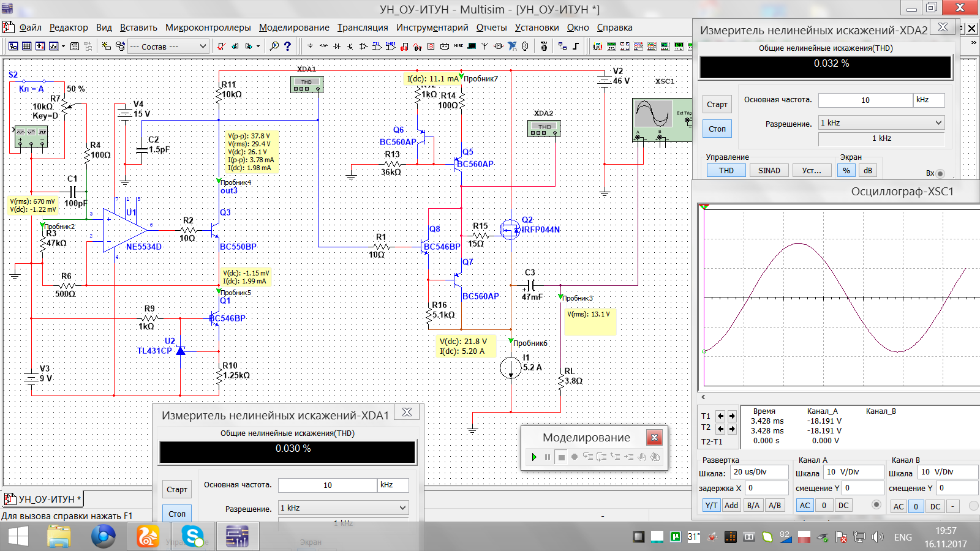The width and height of the screenshot is (980, 551).
Task: Open the Состав dropdown list
Action: click(x=203, y=46)
